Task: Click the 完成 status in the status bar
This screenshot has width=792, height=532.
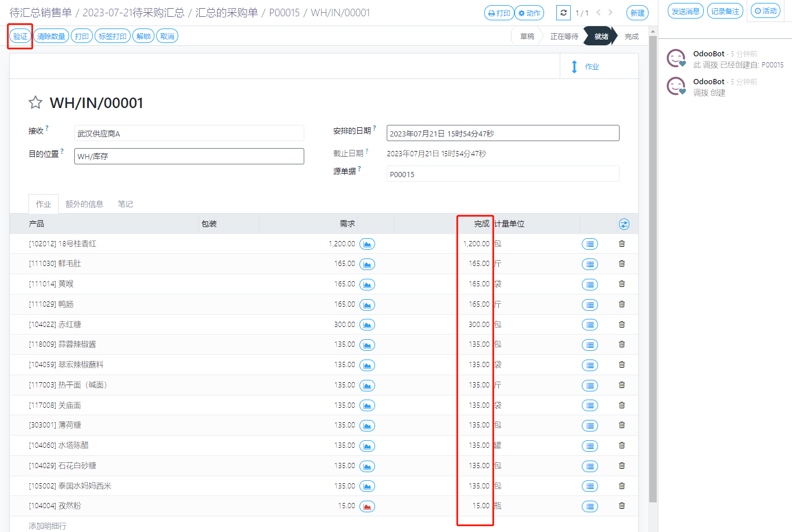Action: tap(631, 36)
